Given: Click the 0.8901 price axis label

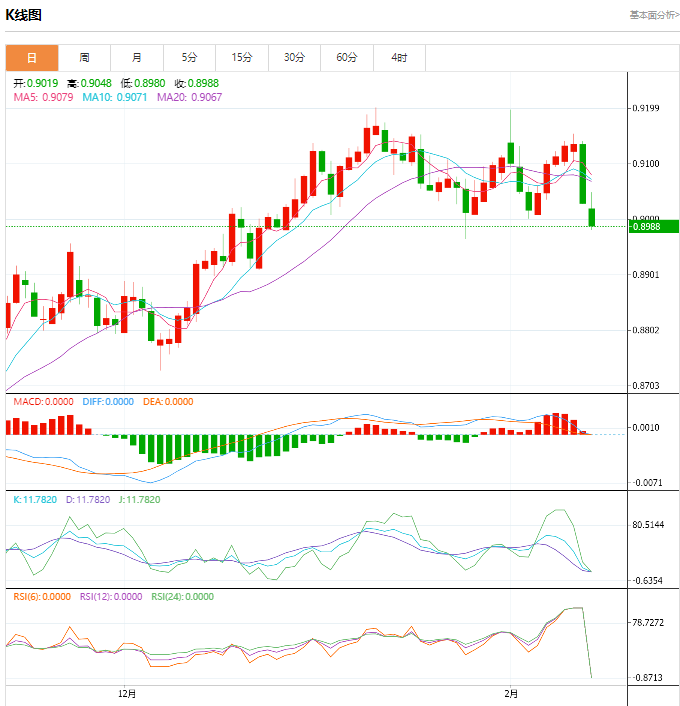Looking at the screenshot, I should [646, 275].
